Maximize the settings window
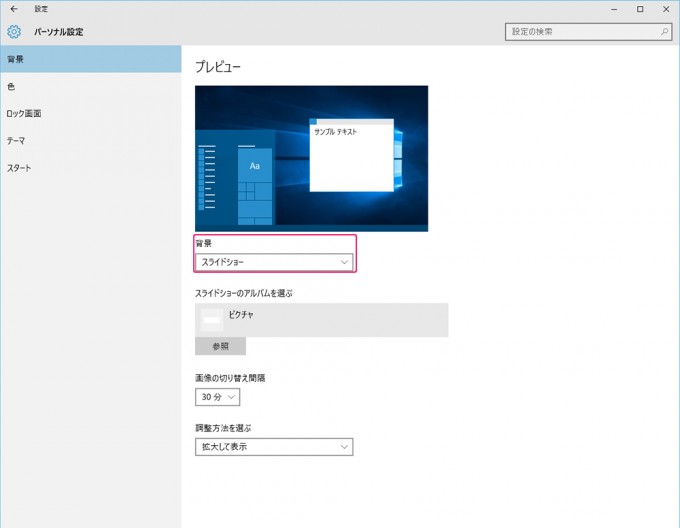The width and height of the screenshot is (680, 528). (x=640, y=9)
